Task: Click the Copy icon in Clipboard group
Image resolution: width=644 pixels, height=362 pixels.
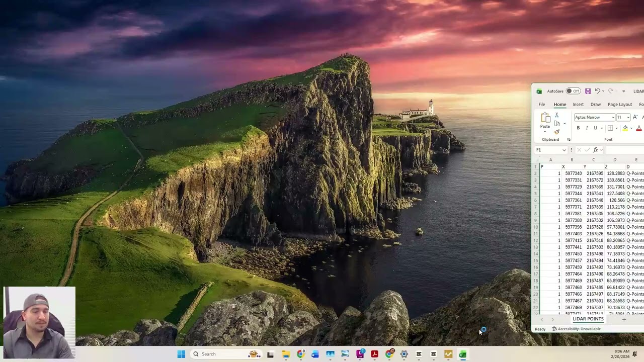Action: click(x=556, y=124)
